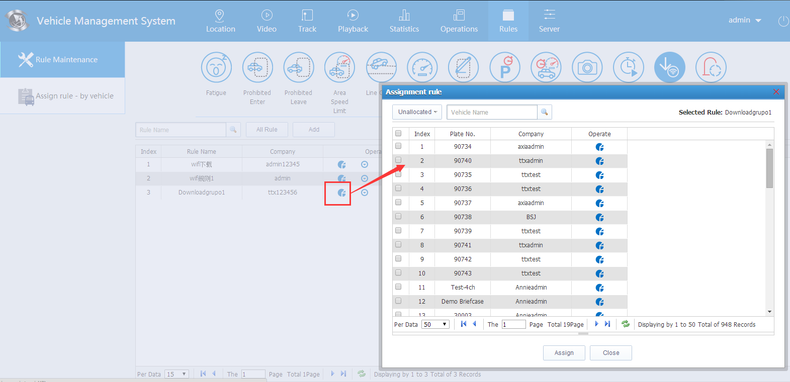790x382 pixels.
Task: Open the Video tab
Action: [267, 21]
